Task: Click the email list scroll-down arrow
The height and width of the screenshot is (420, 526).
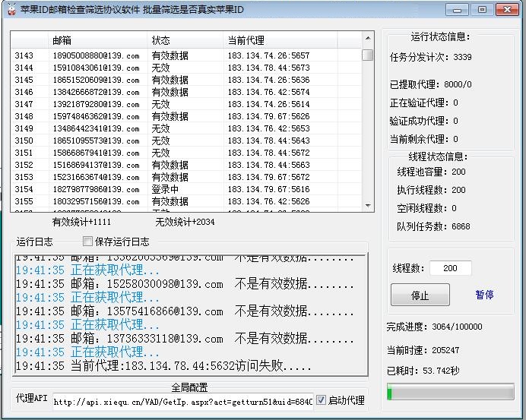Action: click(x=368, y=206)
